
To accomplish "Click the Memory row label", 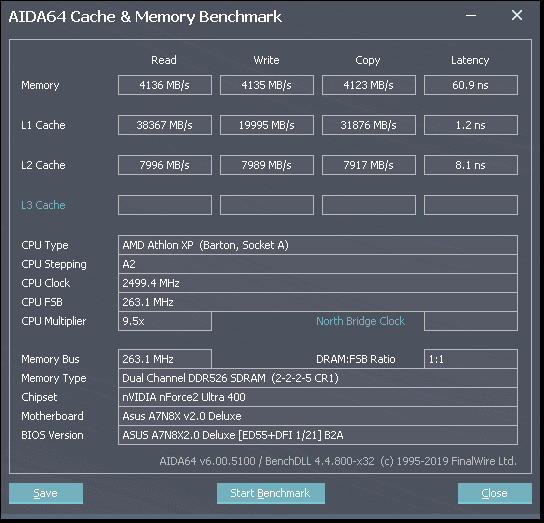I will tap(40, 85).
